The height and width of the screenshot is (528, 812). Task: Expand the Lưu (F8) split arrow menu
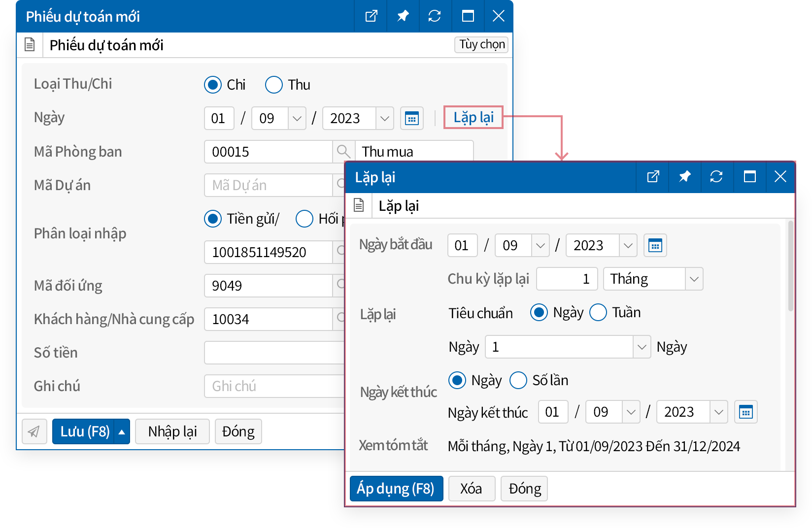(x=122, y=431)
